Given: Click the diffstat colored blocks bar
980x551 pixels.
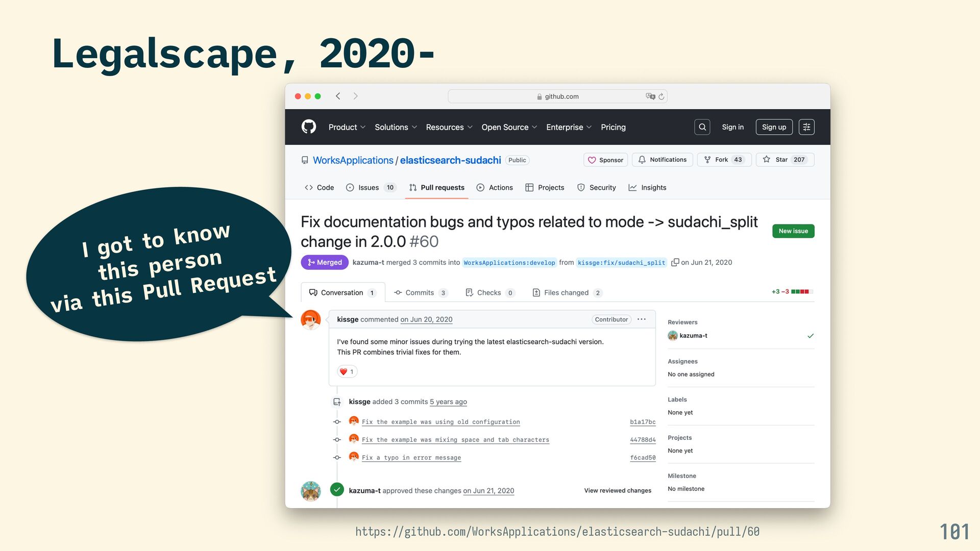Looking at the screenshot, I should [x=801, y=292].
